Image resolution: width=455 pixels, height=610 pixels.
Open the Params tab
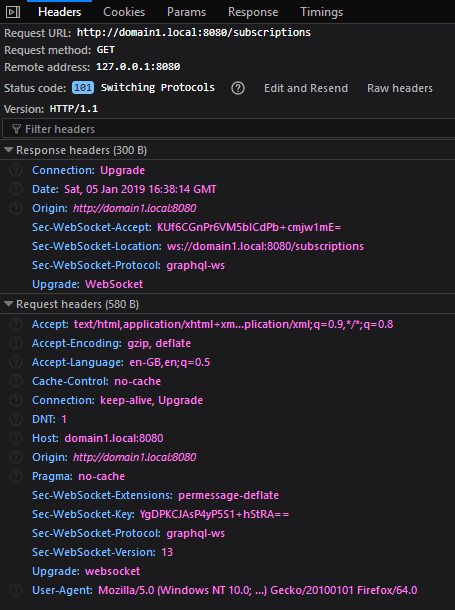pyautogui.click(x=186, y=12)
